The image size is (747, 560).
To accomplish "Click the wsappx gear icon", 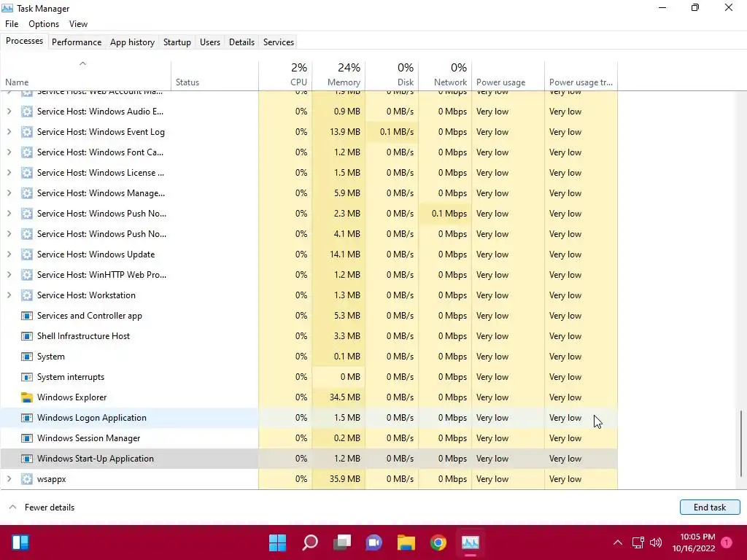I will point(27,479).
